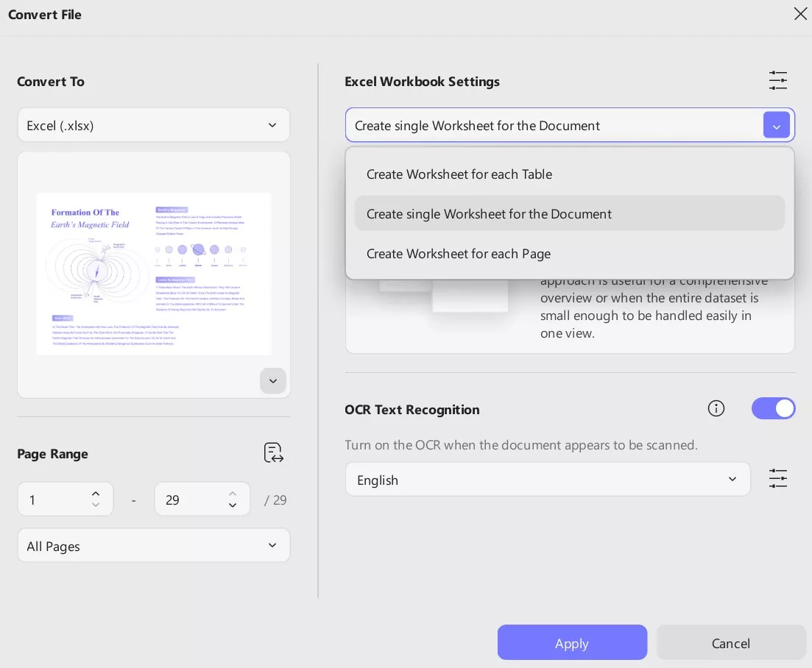Viewport: 812px width, 668px height.
Task: Click the Apply button
Action: click(572, 643)
